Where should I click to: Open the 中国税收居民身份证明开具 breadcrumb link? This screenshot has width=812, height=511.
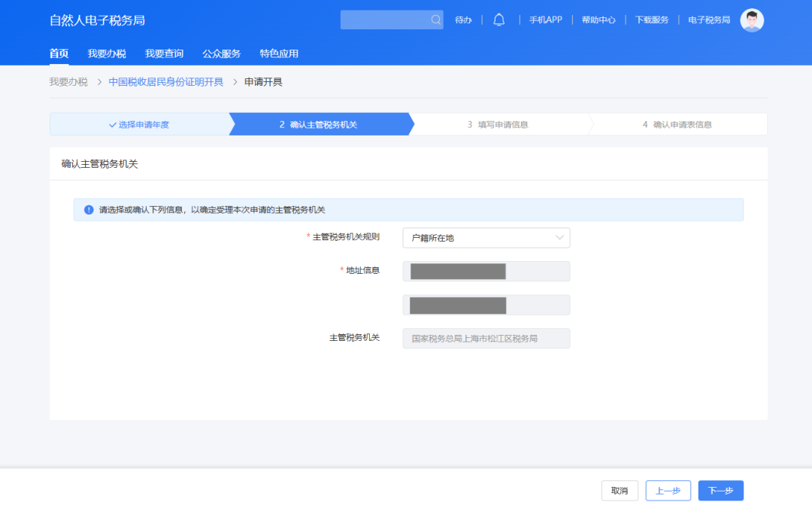166,82
